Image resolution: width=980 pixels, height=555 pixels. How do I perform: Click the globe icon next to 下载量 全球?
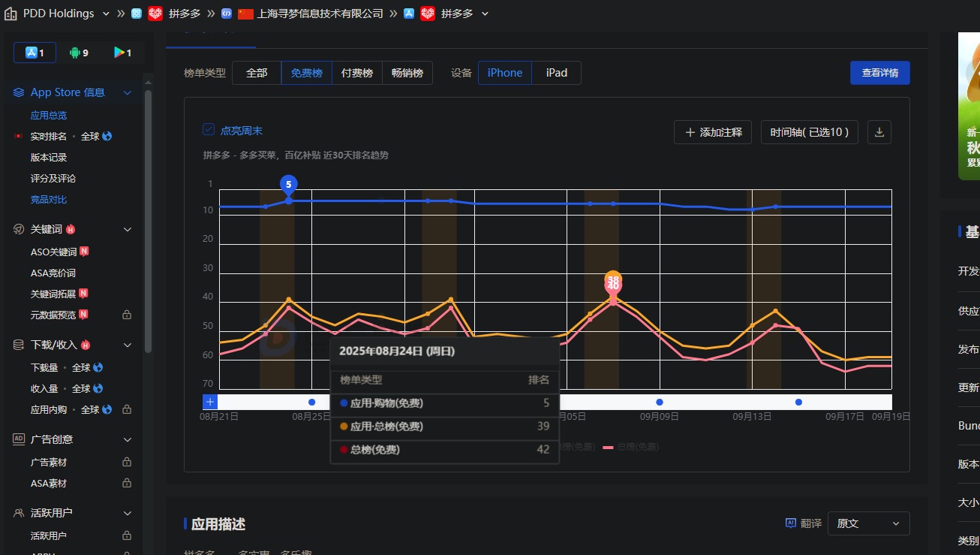coord(98,368)
